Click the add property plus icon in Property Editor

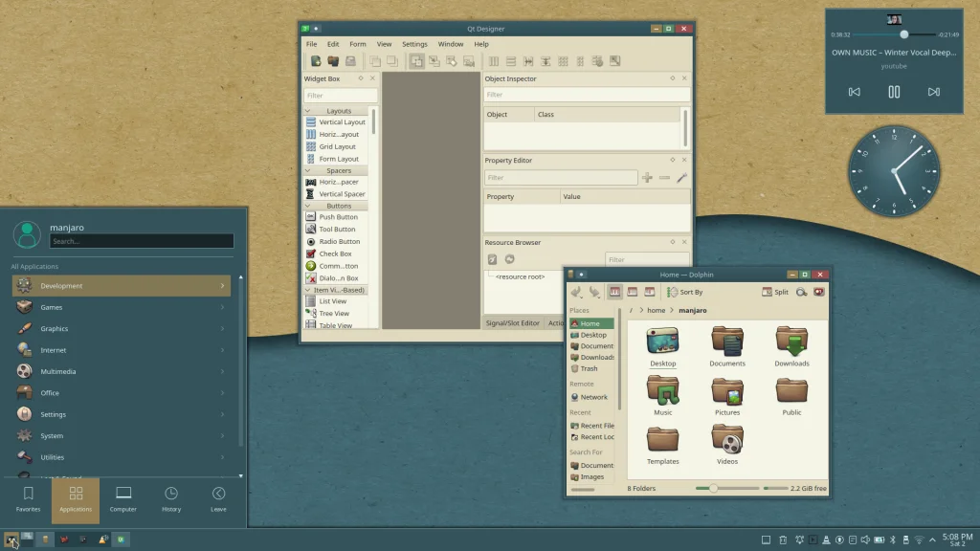point(647,178)
